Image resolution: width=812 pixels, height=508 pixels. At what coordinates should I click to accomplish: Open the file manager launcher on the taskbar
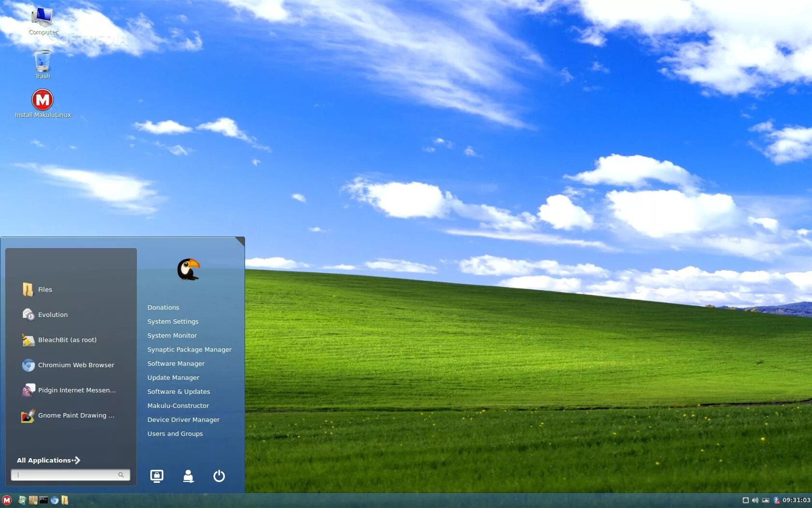click(65, 500)
